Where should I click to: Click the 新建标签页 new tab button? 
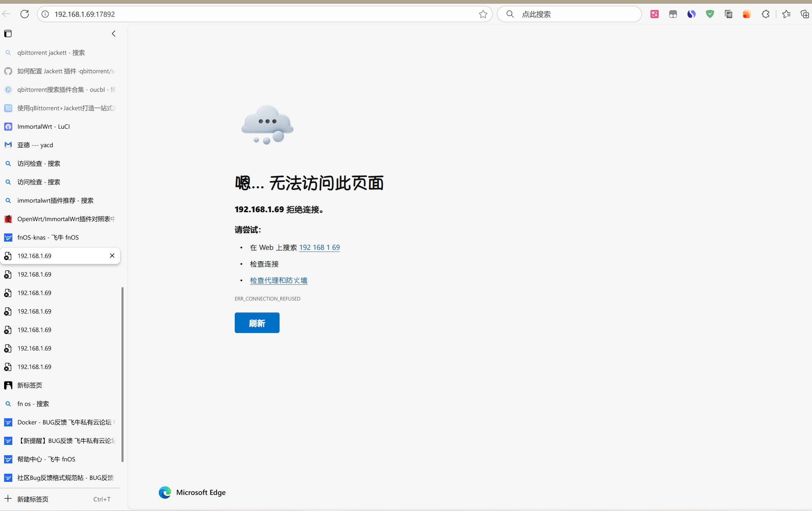click(x=33, y=499)
